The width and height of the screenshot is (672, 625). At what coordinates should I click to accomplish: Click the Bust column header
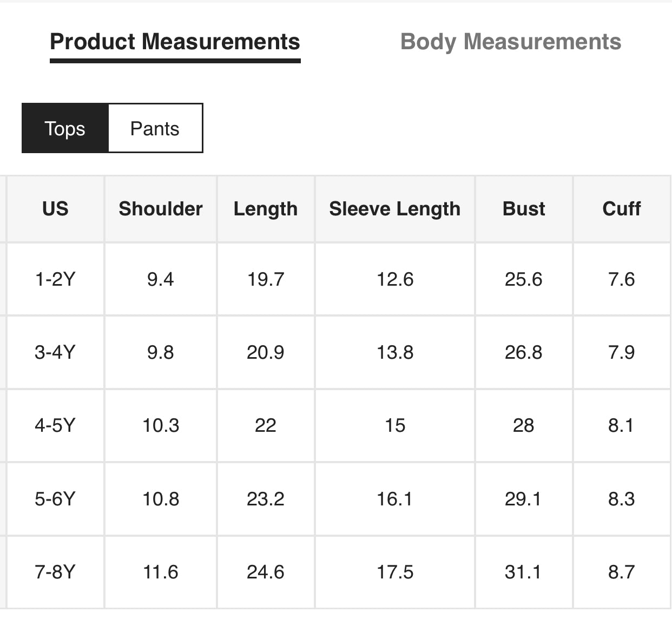tap(524, 209)
